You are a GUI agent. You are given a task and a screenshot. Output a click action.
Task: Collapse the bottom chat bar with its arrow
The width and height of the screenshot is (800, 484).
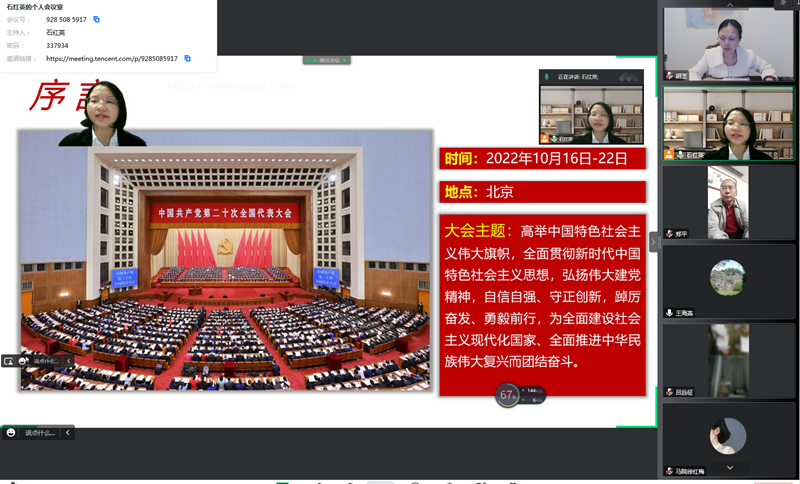pos(67,433)
